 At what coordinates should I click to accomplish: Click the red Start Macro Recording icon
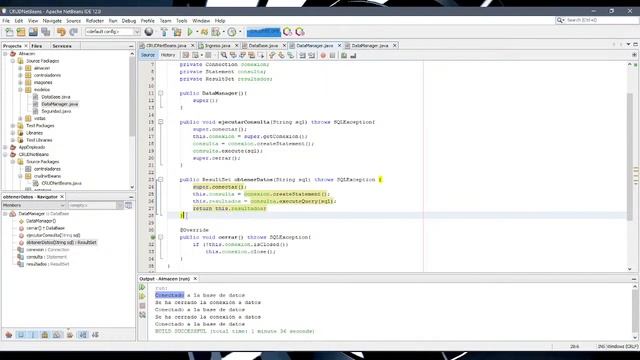323,55
